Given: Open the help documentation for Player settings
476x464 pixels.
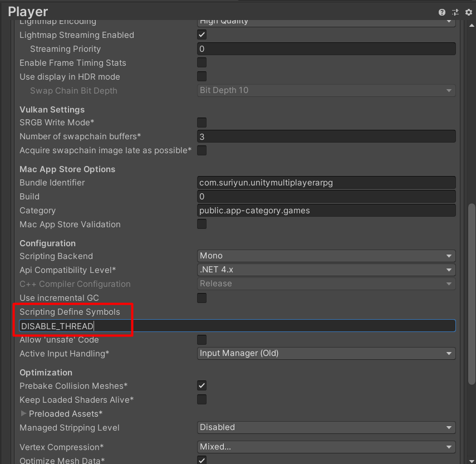Looking at the screenshot, I should pyautogui.click(x=441, y=11).
